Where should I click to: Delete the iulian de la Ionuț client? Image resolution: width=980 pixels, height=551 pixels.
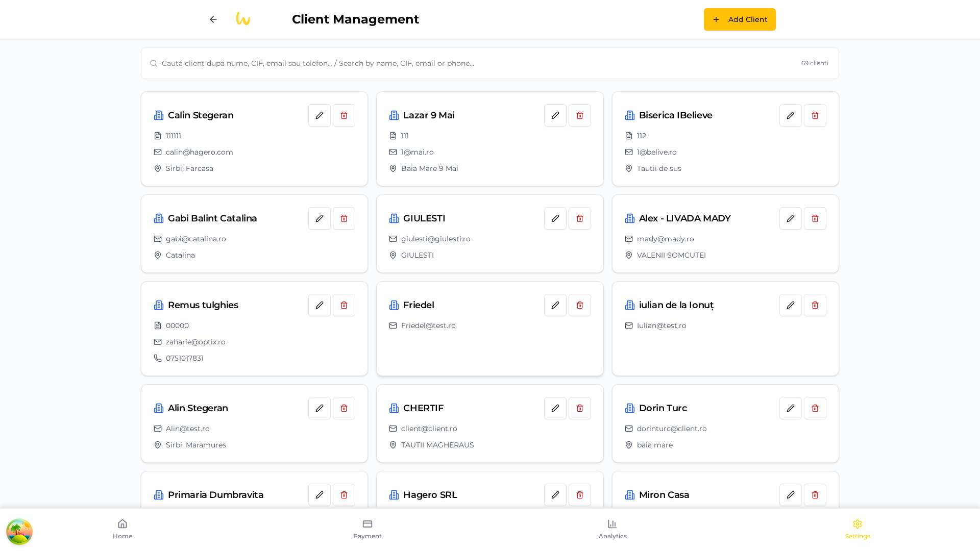coord(815,305)
